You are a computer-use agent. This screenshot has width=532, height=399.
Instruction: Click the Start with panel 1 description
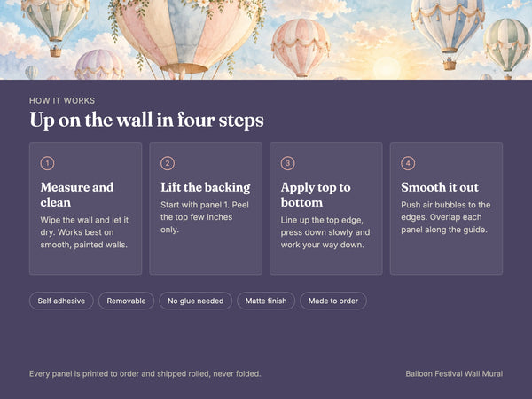coord(205,217)
